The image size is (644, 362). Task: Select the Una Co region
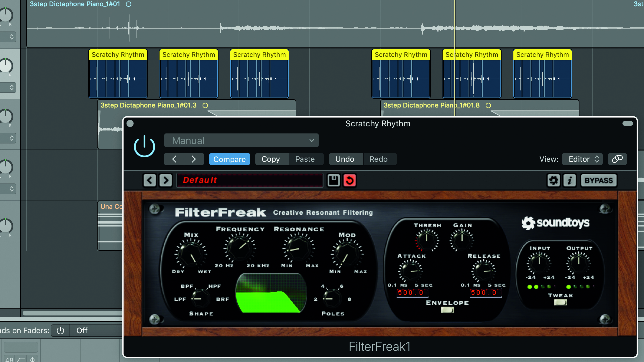coord(110,225)
